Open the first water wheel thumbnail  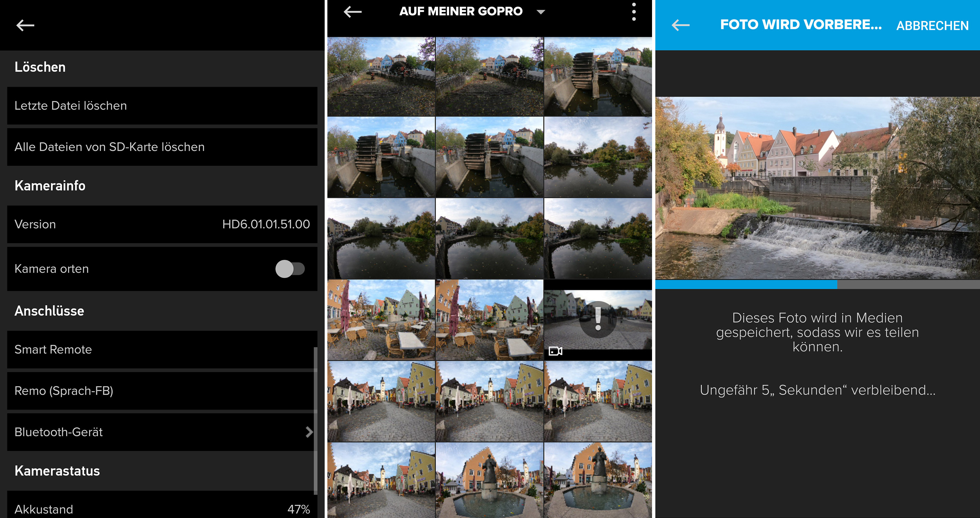click(598, 76)
